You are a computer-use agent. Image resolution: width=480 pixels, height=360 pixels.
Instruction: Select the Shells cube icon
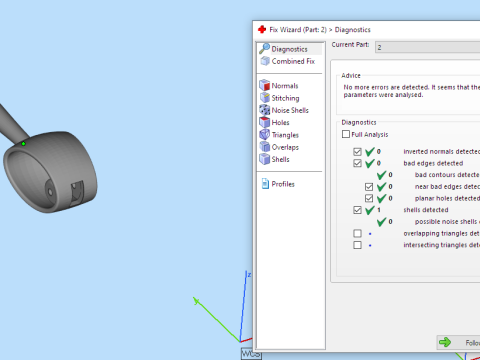click(265, 159)
